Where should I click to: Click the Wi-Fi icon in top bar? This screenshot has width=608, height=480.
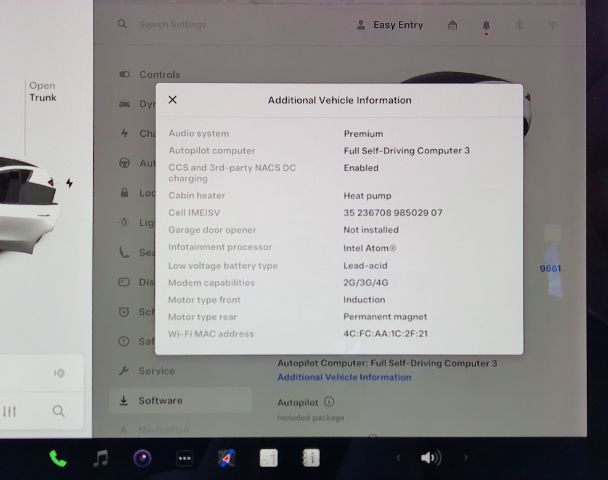click(552, 26)
